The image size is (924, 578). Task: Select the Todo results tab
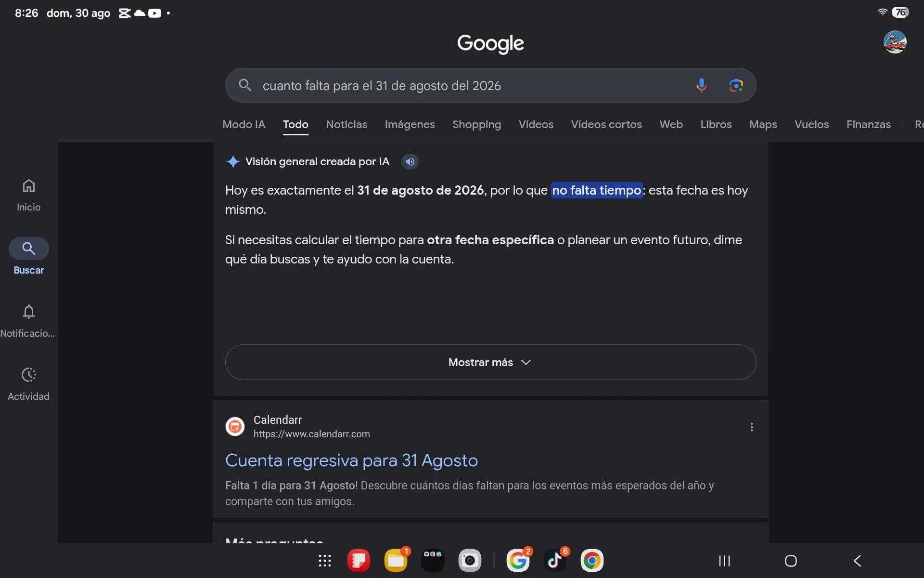pyautogui.click(x=295, y=124)
